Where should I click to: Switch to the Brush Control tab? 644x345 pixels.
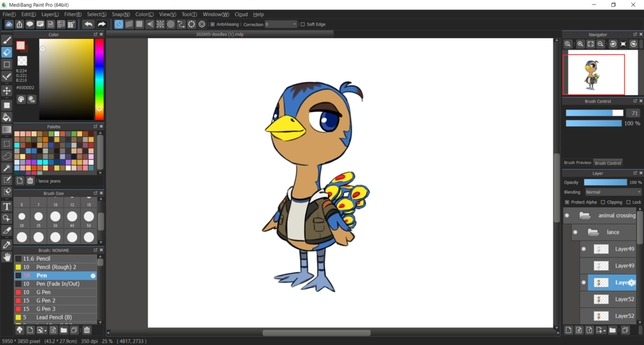[608, 163]
